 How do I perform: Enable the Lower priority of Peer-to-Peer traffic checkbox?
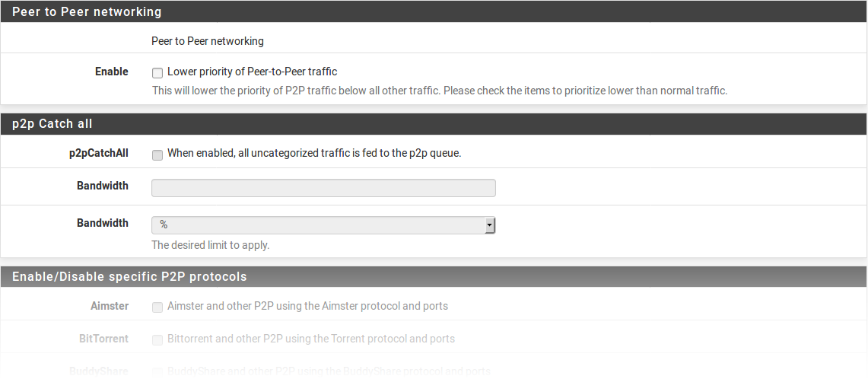(157, 73)
